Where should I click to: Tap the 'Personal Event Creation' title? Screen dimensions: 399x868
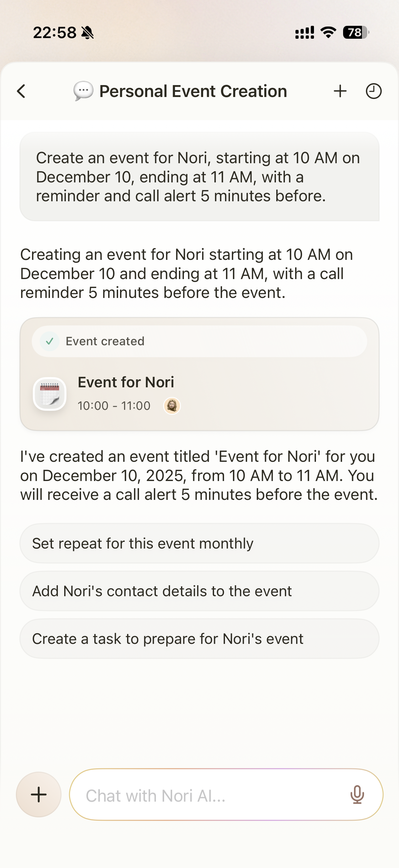click(193, 91)
